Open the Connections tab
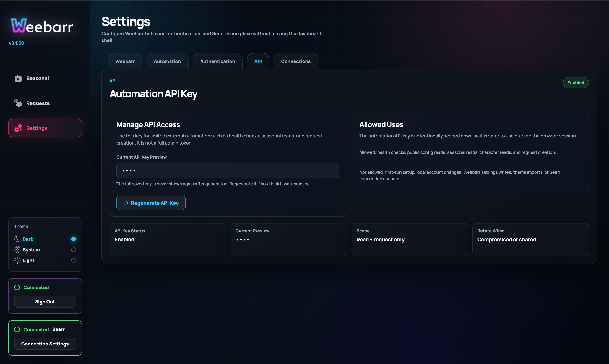This screenshot has width=609, height=364. tap(296, 61)
